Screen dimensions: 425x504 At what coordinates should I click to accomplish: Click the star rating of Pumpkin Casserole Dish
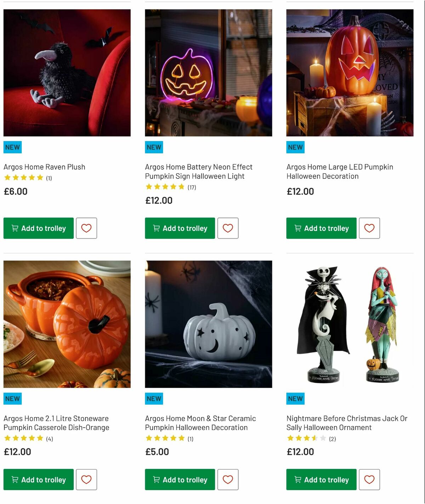click(x=23, y=438)
